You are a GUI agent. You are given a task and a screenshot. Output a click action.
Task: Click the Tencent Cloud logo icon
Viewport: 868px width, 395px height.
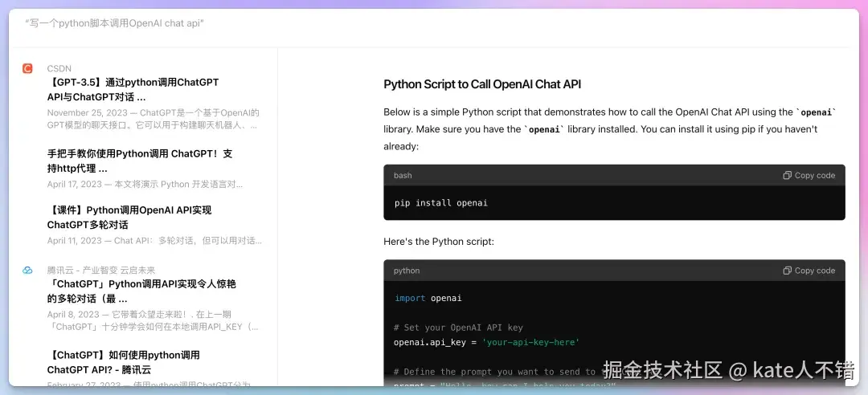click(27, 270)
